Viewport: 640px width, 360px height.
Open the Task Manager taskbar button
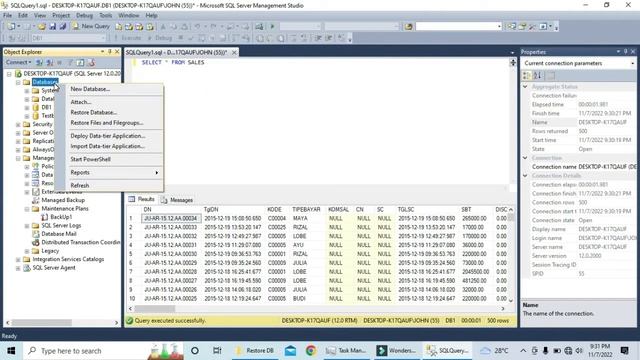(x=347, y=351)
